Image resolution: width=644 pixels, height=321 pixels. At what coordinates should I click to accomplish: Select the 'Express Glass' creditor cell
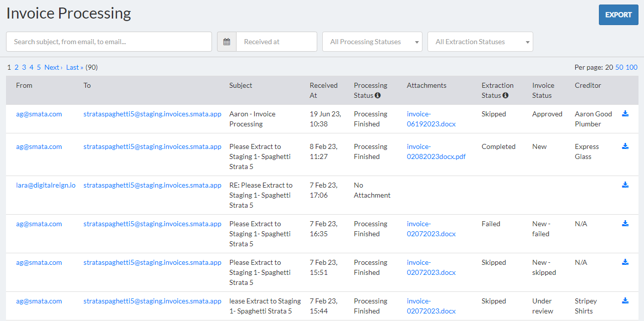[587, 151]
